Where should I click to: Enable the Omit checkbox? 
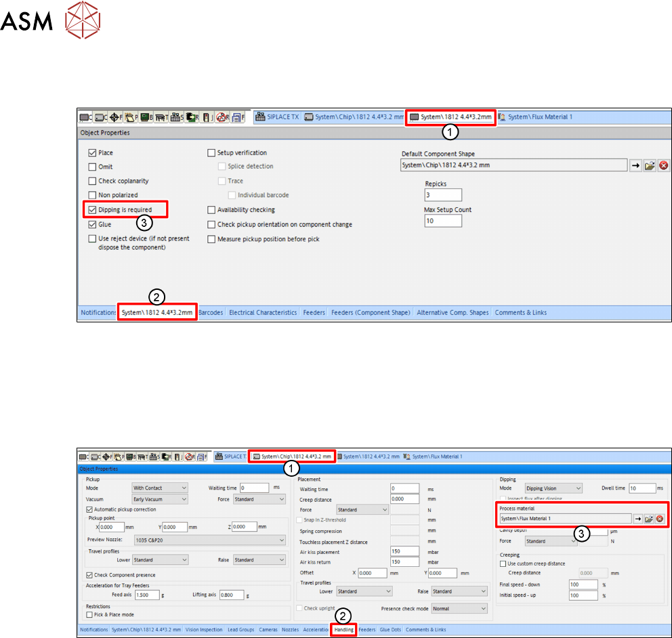coord(92,167)
